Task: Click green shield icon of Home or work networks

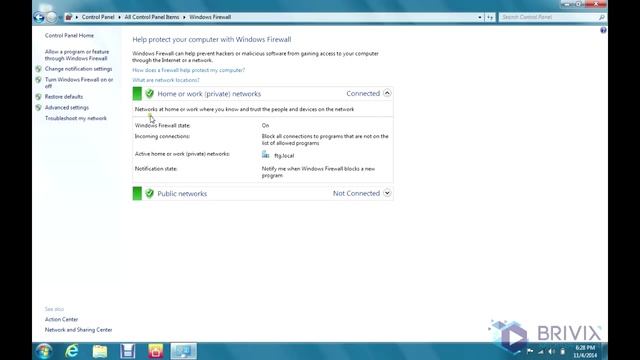Action: pyautogui.click(x=149, y=93)
